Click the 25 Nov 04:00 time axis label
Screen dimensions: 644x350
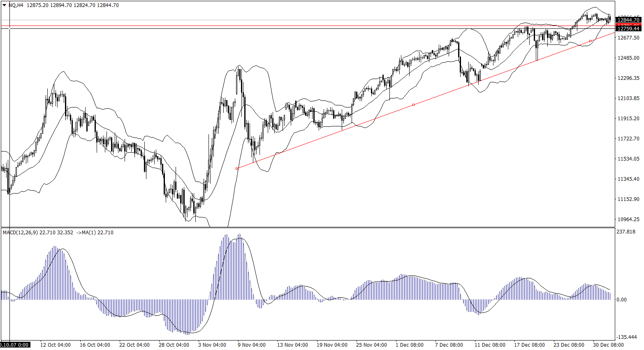click(x=371, y=345)
